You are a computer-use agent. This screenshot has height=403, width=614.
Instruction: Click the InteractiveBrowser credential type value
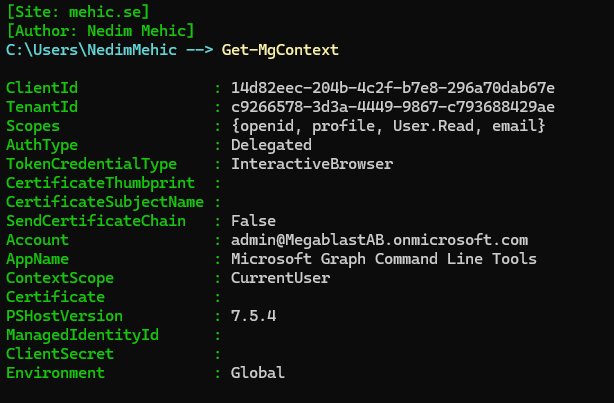click(312, 164)
